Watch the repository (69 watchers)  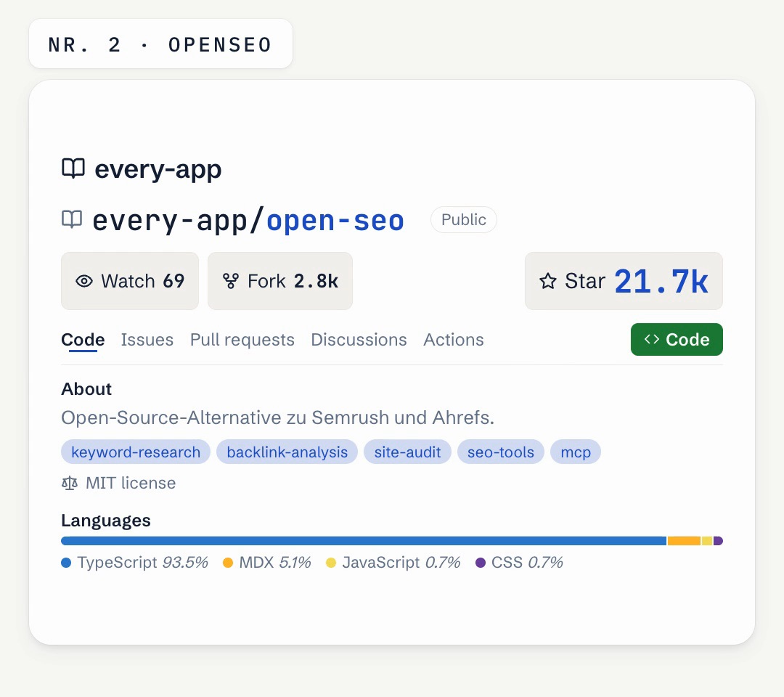[x=130, y=281]
